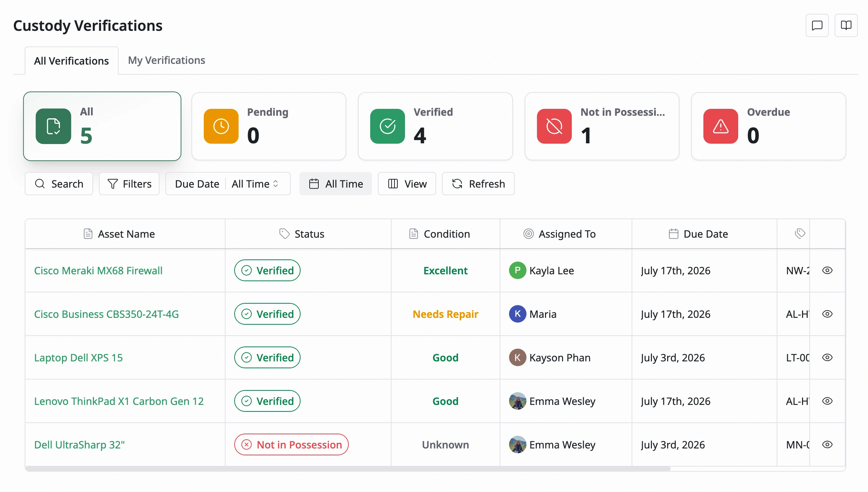Viewport: 868px width, 492px height.
Task: Open the documentation book icon
Action: (846, 25)
